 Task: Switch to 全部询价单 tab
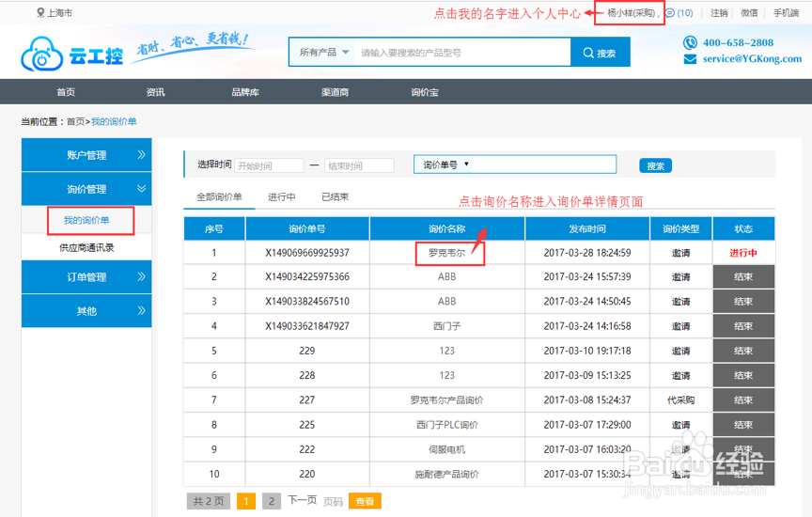point(219,196)
